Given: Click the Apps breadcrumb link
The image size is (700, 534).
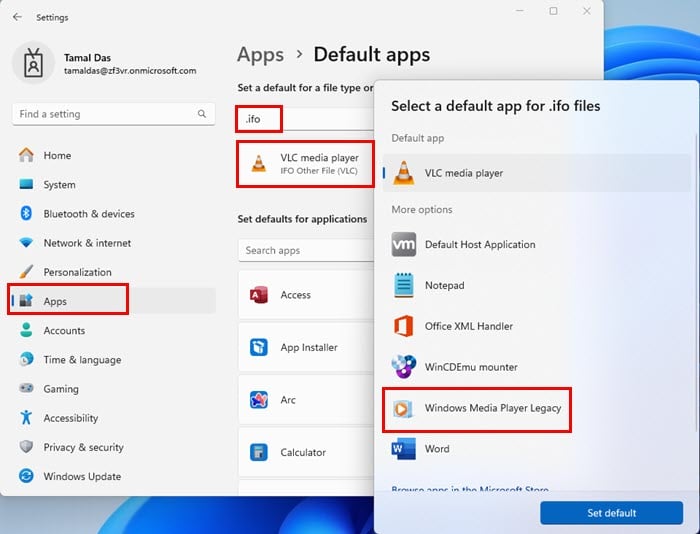Looking at the screenshot, I should click(260, 55).
